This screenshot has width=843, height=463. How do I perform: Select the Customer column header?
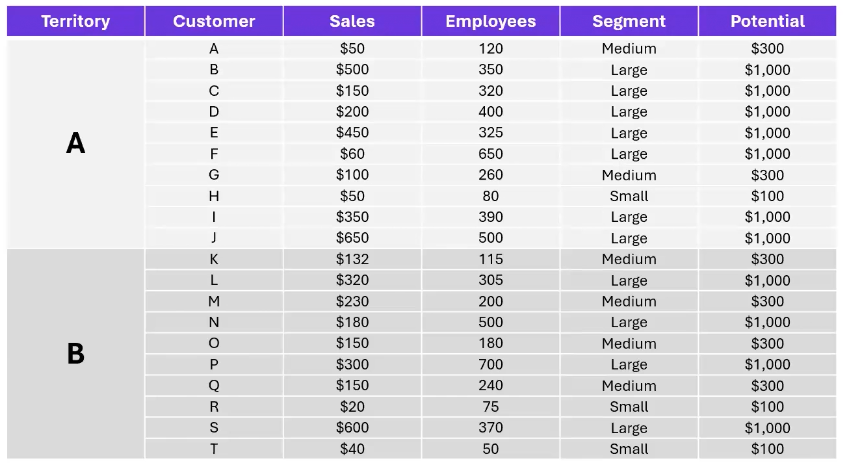pos(214,21)
